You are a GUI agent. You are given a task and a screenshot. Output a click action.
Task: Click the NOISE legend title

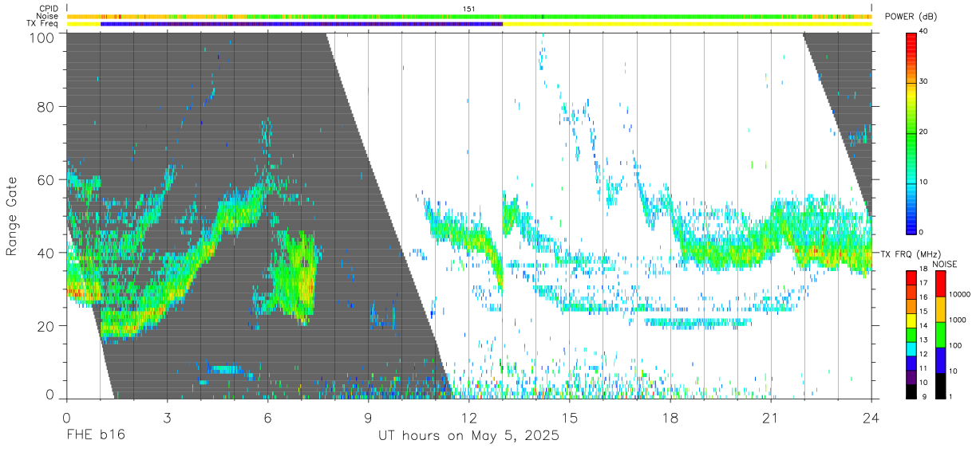944,263
